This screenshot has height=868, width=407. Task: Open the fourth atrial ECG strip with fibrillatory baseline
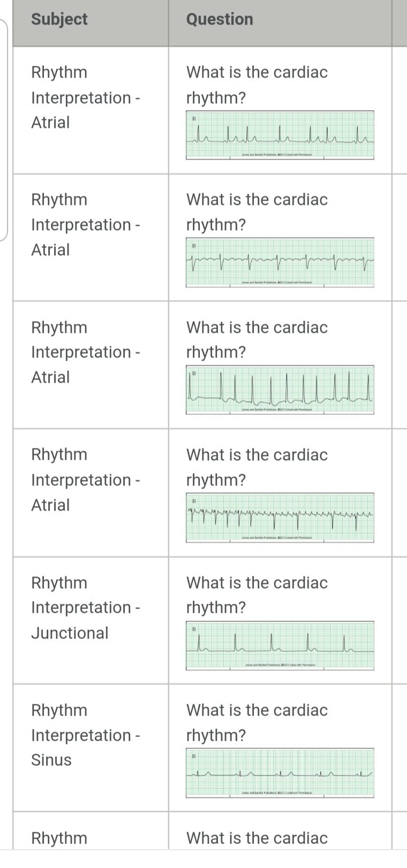tap(280, 518)
